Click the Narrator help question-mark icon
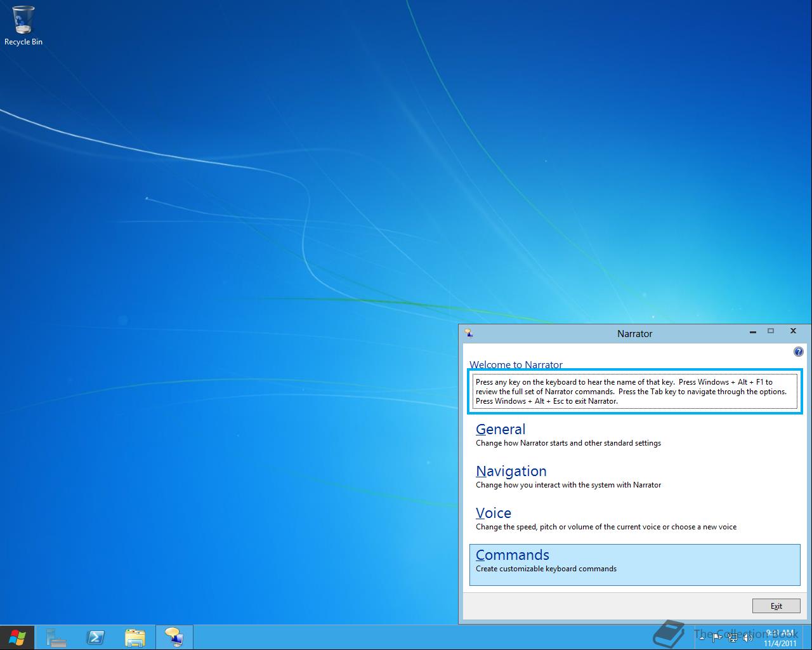The height and width of the screenshot is (650, 812). 798,352
